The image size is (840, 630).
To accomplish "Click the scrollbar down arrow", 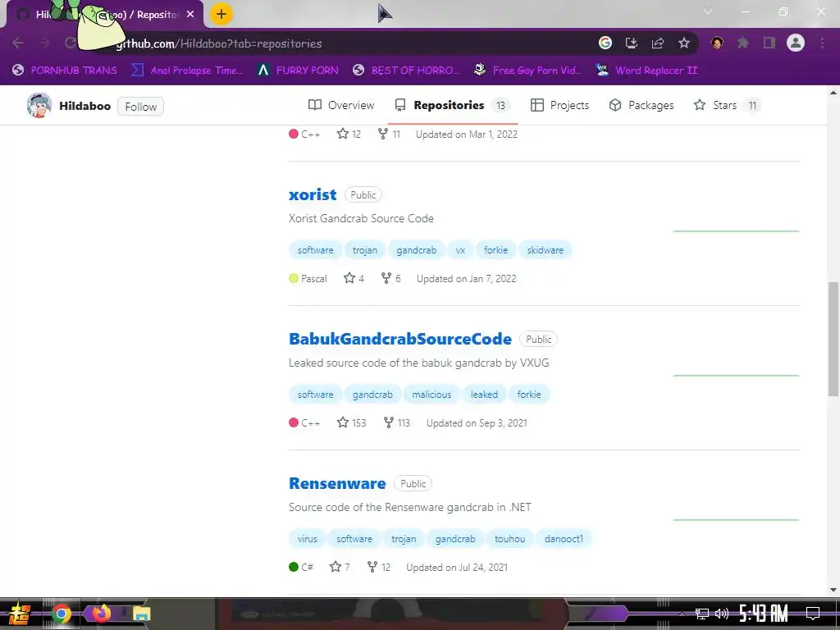I will pyautogui.click(x=833, y=589).
